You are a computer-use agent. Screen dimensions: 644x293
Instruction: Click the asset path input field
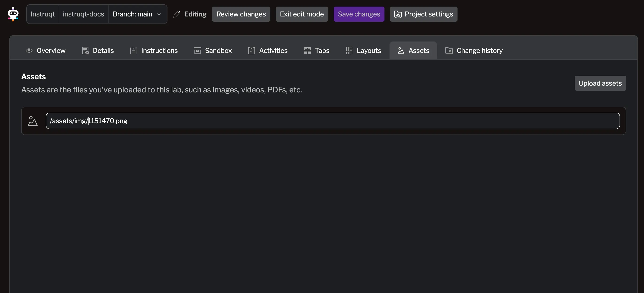(333, 121)
